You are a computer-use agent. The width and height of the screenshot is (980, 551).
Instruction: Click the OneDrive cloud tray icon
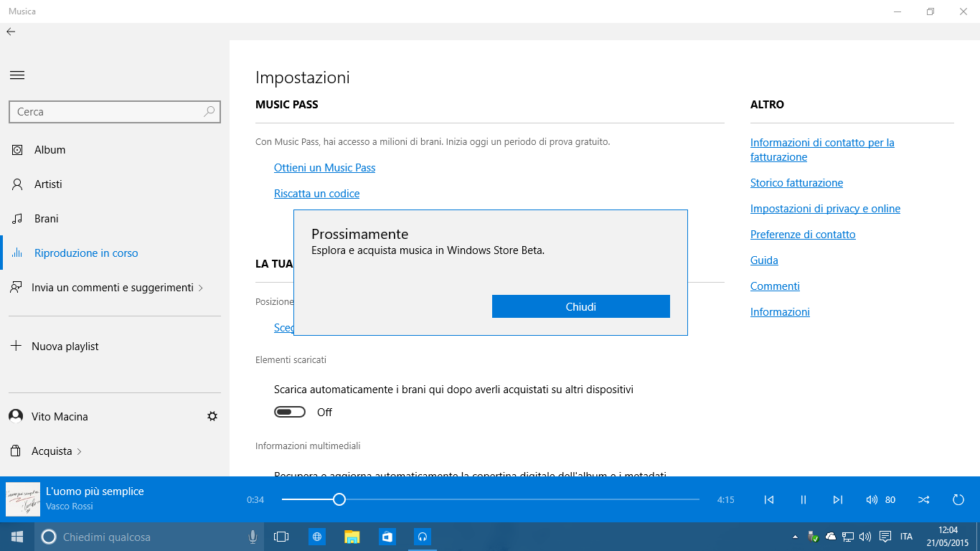[831, 537]
